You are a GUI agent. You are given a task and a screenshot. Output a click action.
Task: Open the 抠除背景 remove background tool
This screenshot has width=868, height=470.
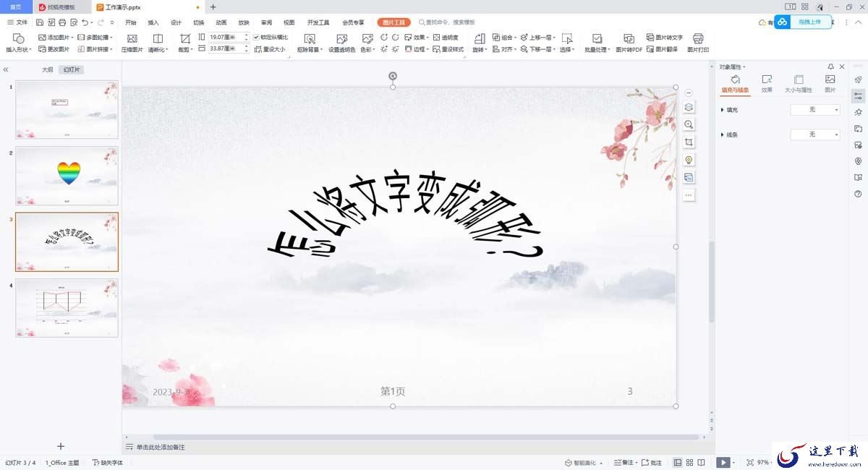(x=309, y=43)
